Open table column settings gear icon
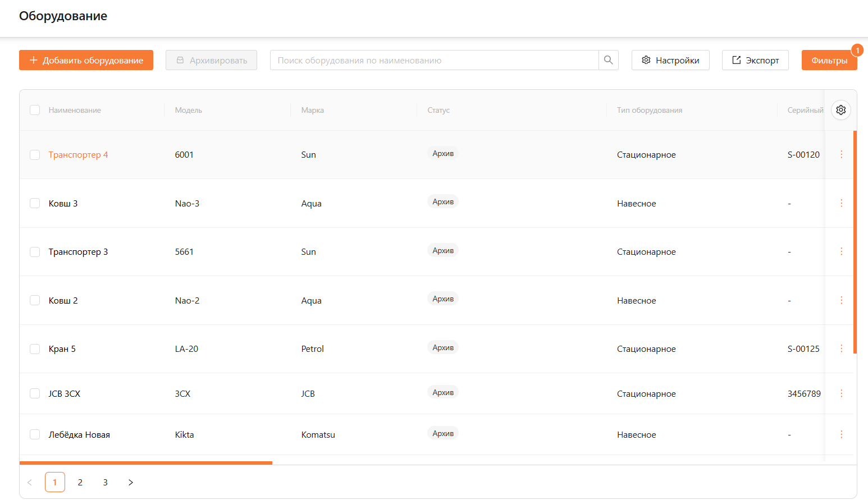 point(840,110)
